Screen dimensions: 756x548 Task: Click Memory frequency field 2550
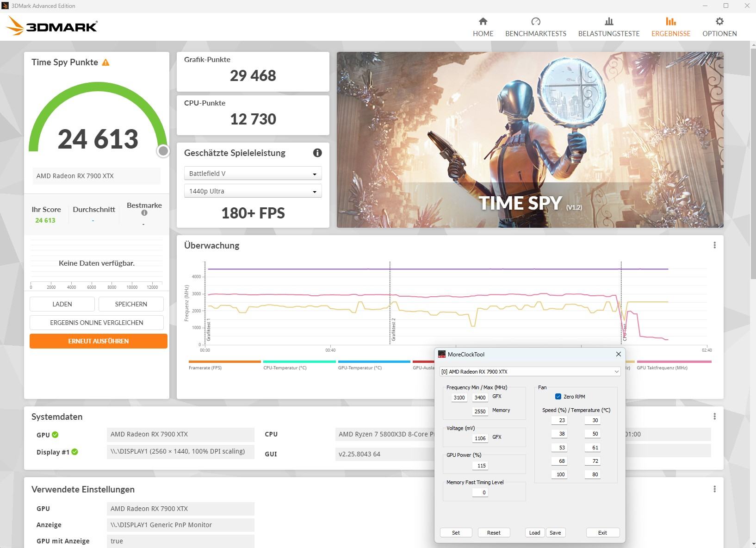pos(480,411)
